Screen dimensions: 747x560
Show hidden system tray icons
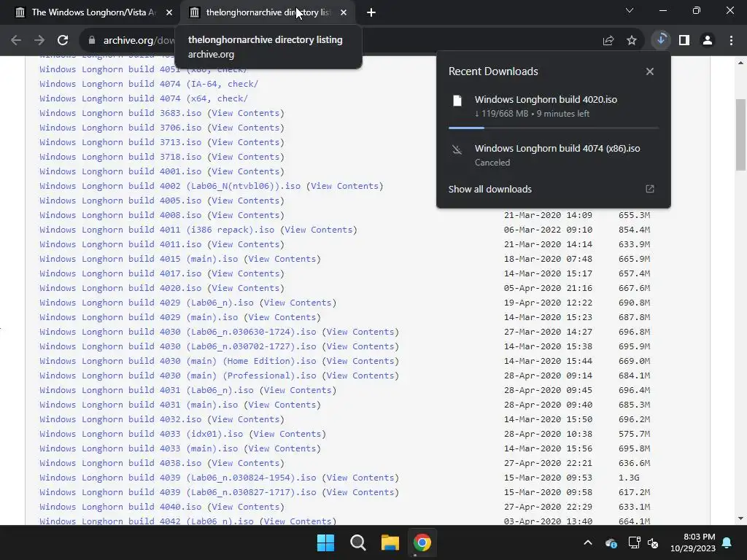pos(588,542)
